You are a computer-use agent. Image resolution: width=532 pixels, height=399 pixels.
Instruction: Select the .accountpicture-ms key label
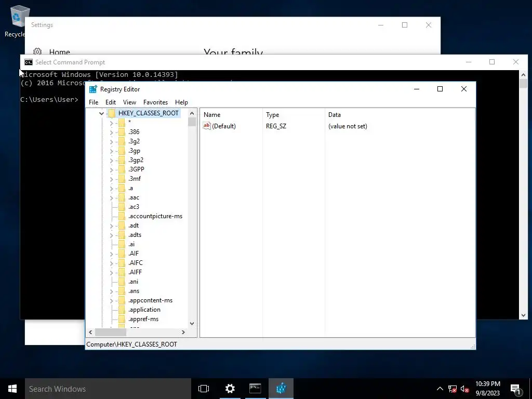click(x=155, y=216)
